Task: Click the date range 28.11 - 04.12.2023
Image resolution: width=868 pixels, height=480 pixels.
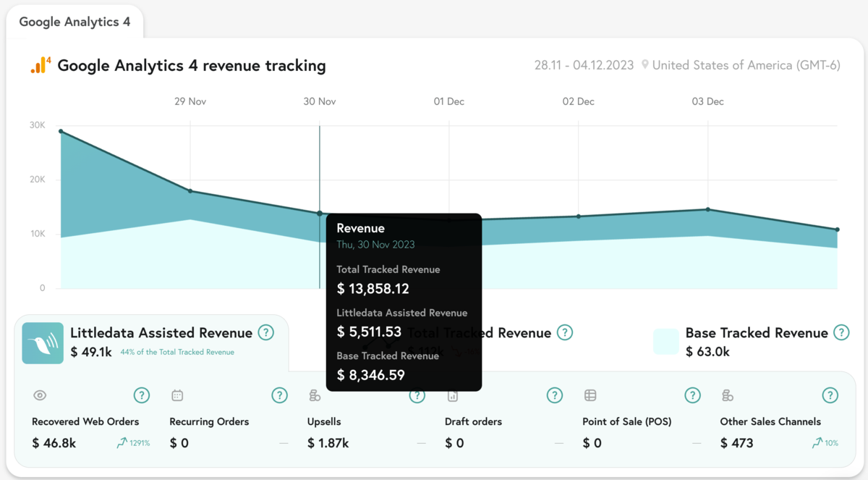Action: pos(584,65)
